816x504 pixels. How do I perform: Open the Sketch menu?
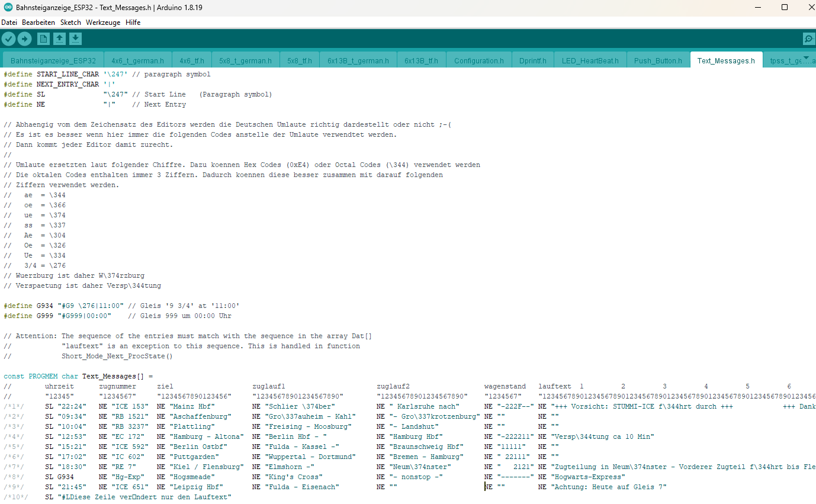click(70, 23)
